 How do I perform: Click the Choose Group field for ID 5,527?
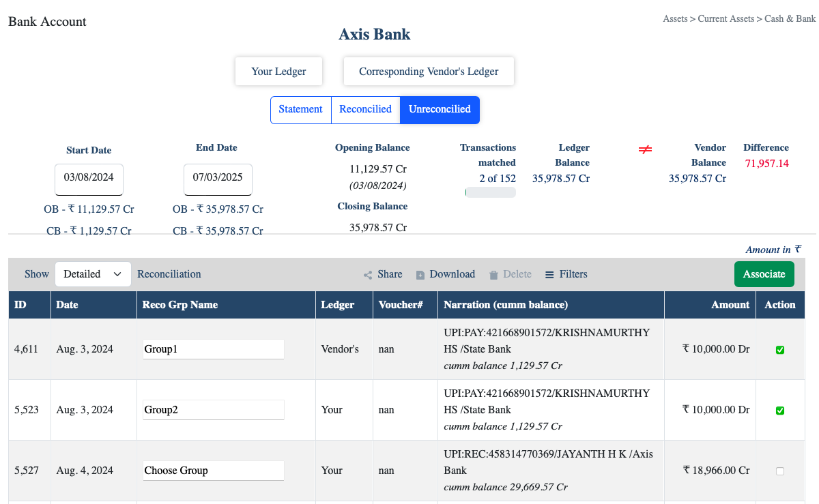pos(213,471)
